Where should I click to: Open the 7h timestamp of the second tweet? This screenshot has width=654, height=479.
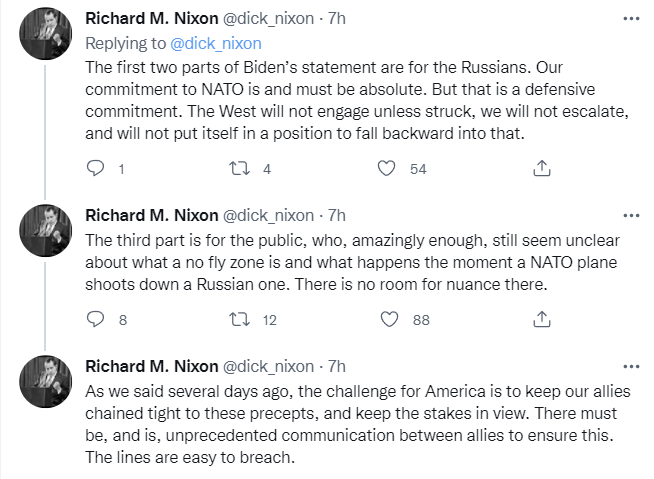click(x=337, y=216)
